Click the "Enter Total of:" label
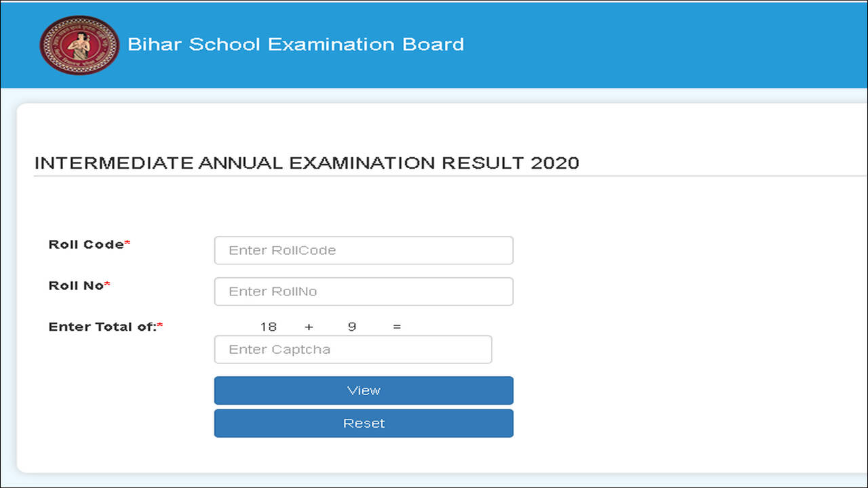Screen dimensions: 868x488 [102, 327]
